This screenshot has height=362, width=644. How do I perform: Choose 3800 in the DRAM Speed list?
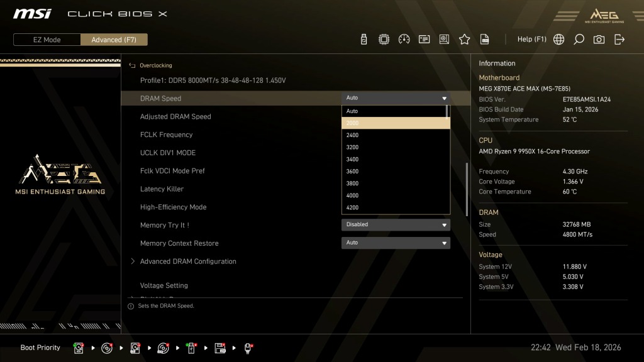[396, 184]
